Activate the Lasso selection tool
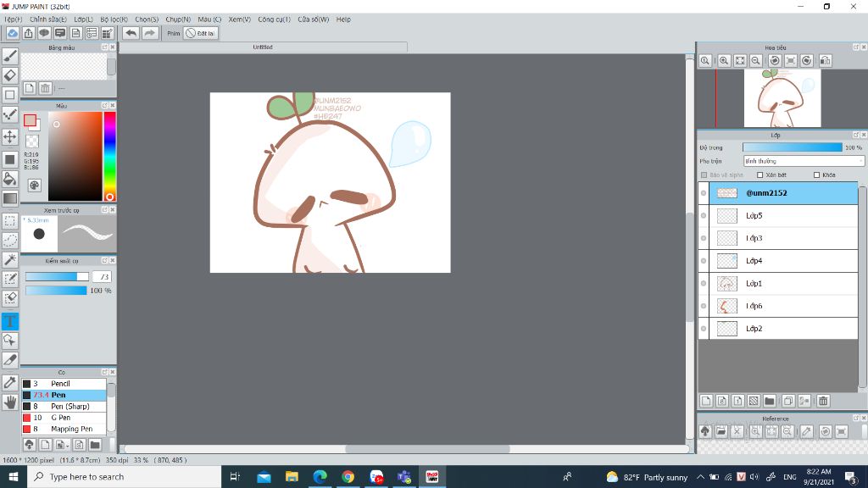Screen dimensions: 868x488 click(10, 240)
